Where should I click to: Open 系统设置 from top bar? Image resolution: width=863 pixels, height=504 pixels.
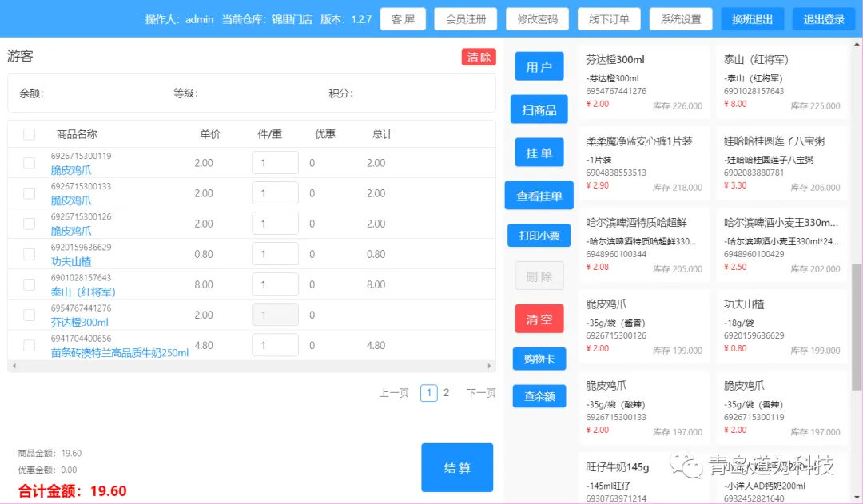pos(681,19)
